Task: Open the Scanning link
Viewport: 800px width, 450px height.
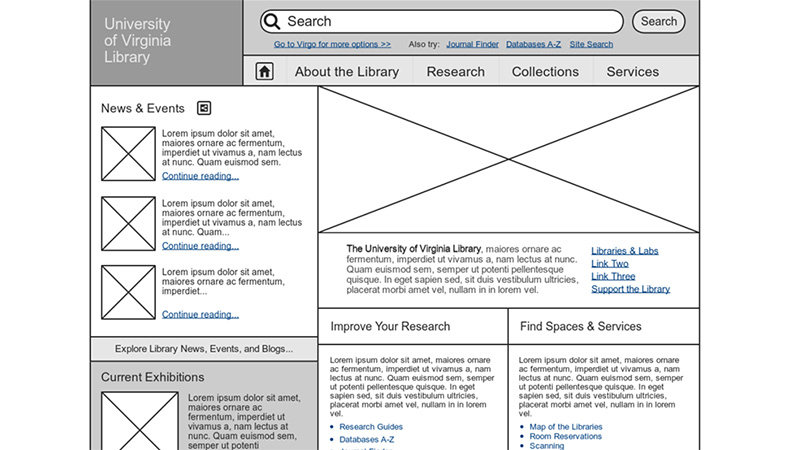Action: 547,446
